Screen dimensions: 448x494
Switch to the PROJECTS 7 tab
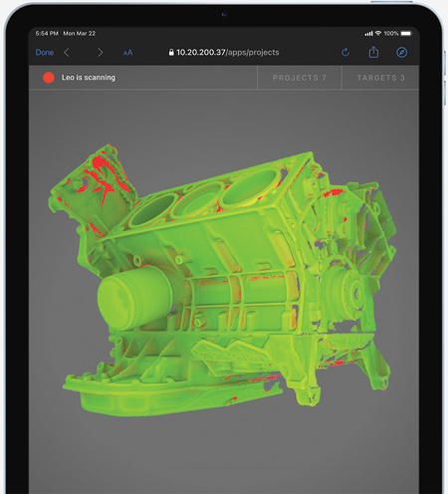tap(300, 78)
